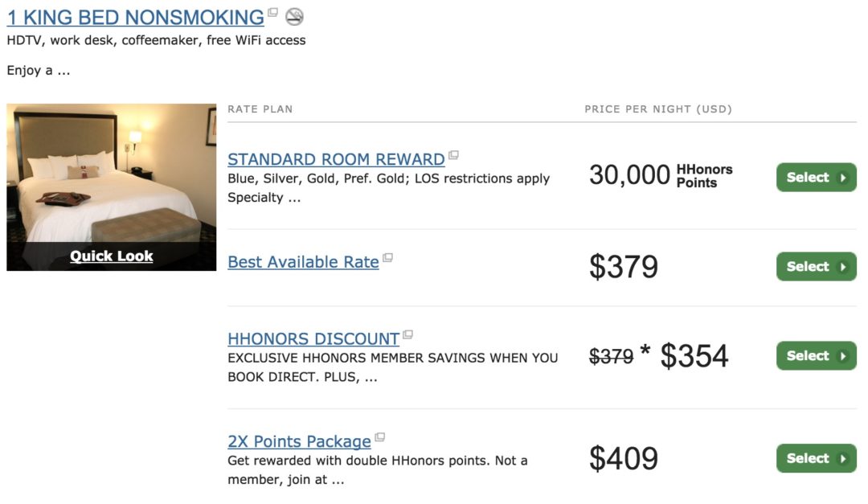The height and width of the screenshot is (504, 868).
Task: Select the Best Available Rate at $379
Action: pos(816,266)
